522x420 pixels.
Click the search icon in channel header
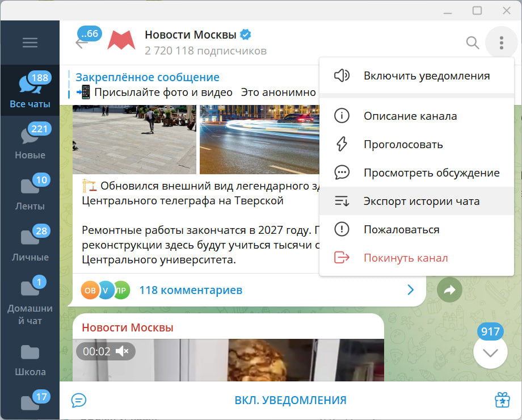pyautogui.click(x=472, y=43)
